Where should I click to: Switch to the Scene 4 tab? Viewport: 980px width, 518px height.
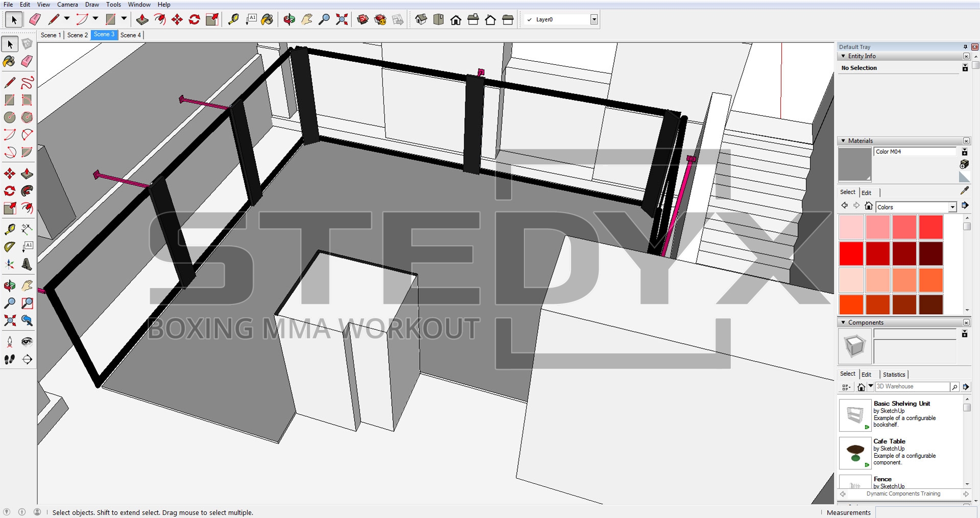131,35
